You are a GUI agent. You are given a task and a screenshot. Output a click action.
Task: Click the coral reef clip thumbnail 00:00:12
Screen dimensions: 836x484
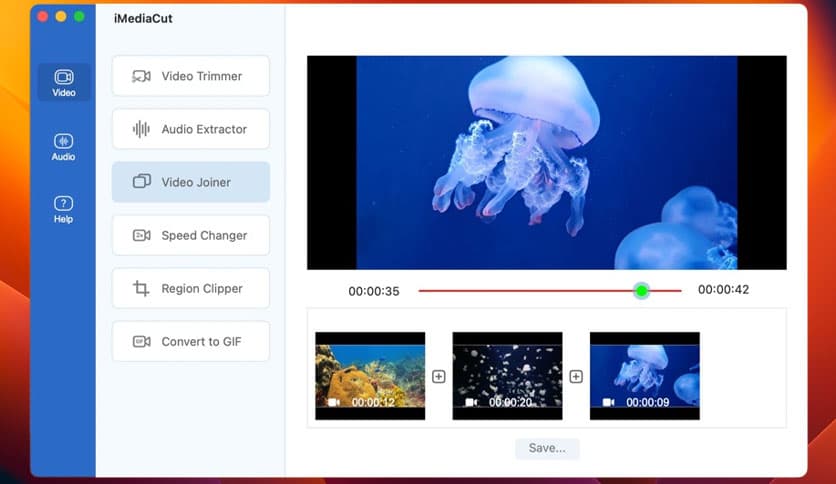[x=370, y=376]
